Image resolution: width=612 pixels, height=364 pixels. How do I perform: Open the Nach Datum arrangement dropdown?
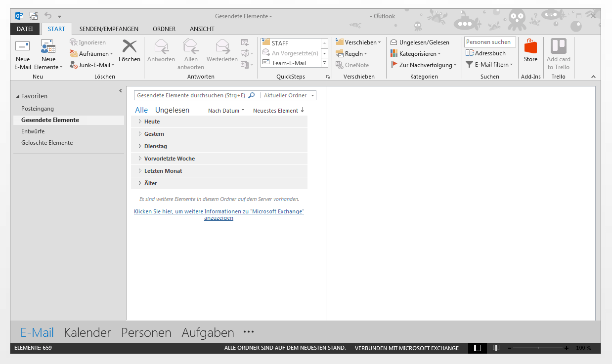click(226, 111)
